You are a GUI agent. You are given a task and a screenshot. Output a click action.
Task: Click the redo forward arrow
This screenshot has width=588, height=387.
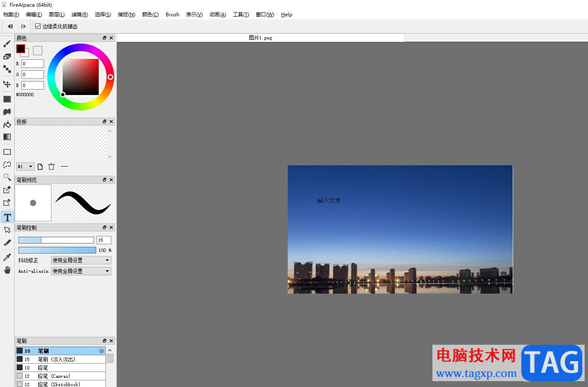[x=23, y=26]
